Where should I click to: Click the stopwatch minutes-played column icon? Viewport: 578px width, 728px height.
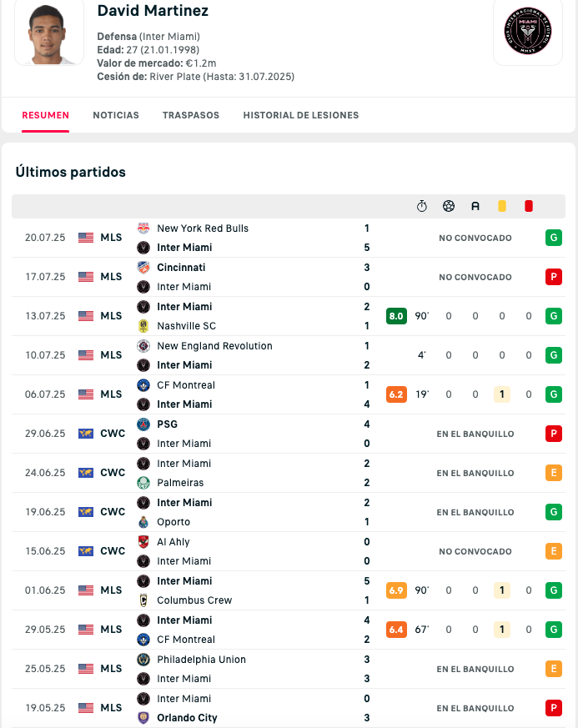tap(421, 206)
